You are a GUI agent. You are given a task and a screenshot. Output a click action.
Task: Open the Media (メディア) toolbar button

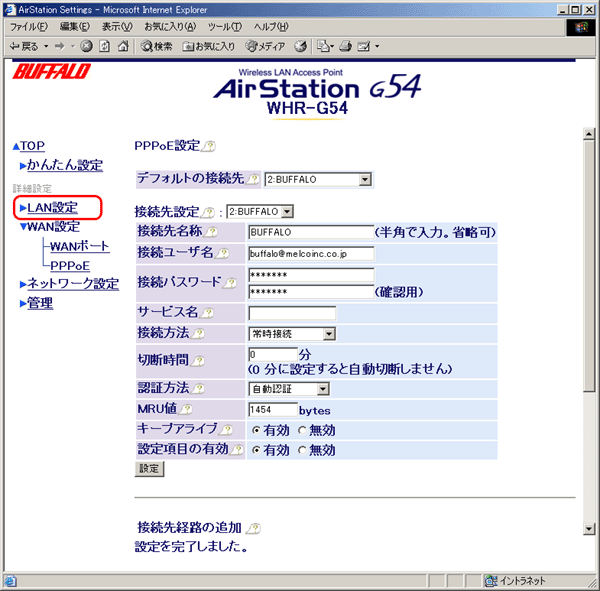[x=265, y=46]
